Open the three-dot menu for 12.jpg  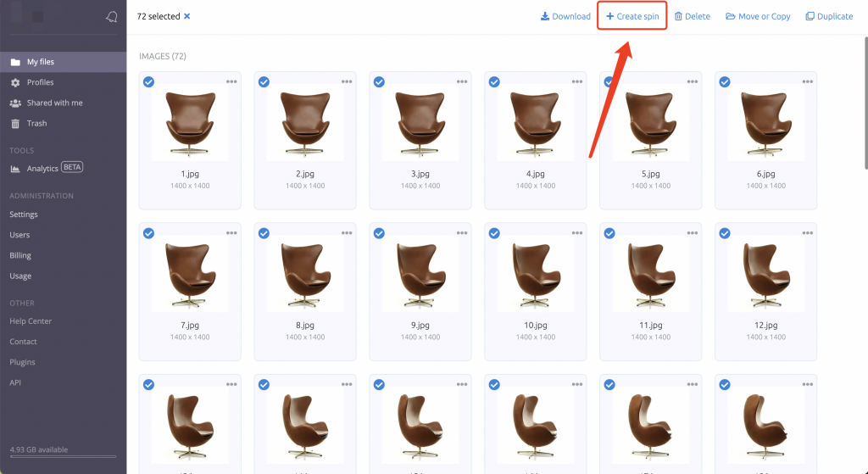[807, 233]
